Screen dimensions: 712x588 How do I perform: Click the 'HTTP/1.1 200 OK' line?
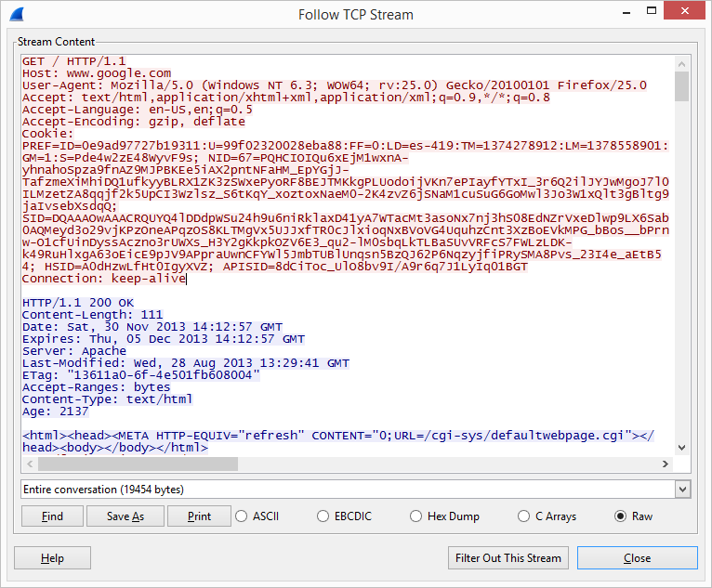click(x=78, y=303)
